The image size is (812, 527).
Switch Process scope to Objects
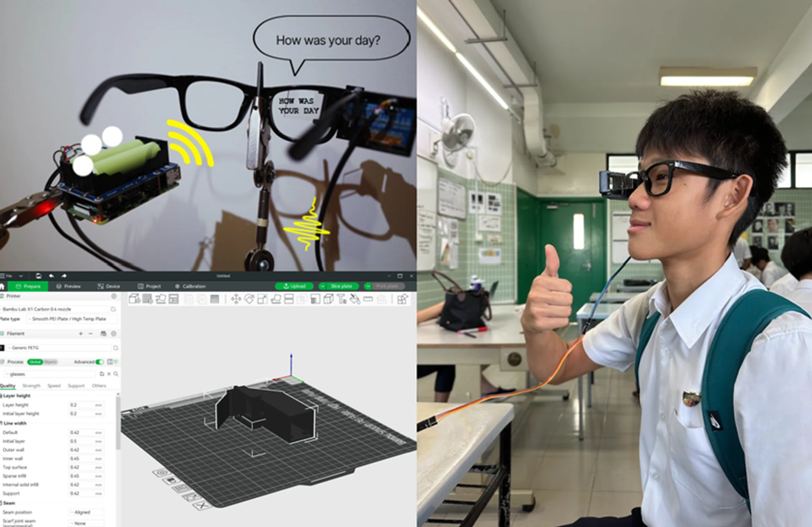(50, 362)
